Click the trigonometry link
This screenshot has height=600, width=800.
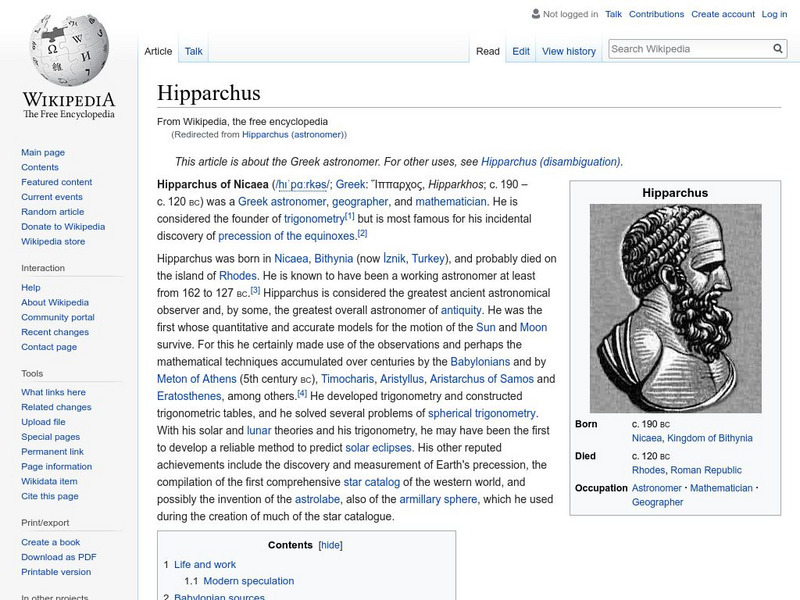click(x=314, y=219)
